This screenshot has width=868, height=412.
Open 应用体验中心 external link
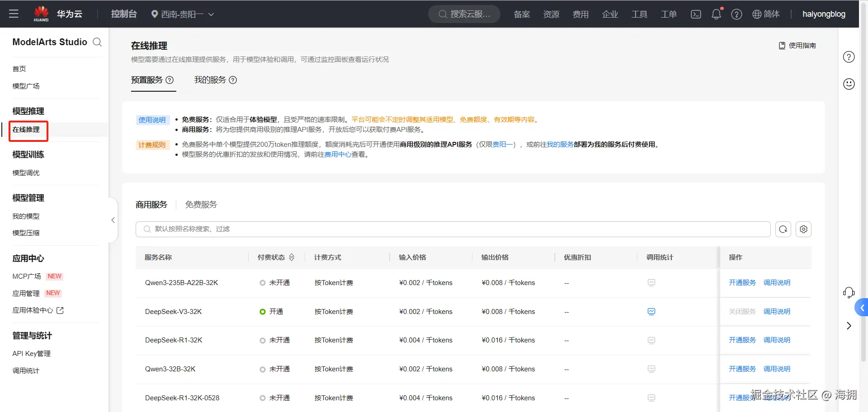38,310
